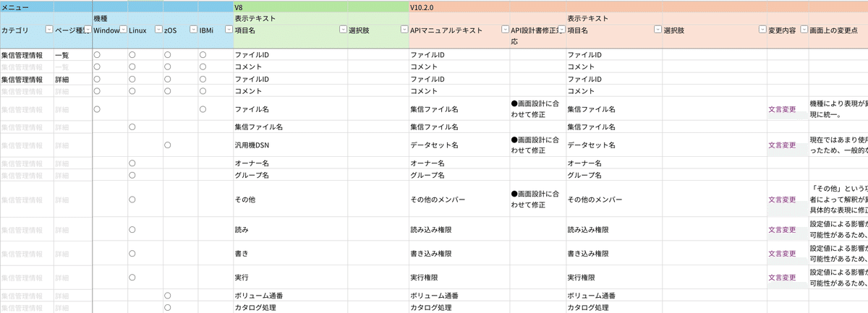Click 文言変更 in the ファイル名 row
868x313 pixels.
tap(782, 108)
